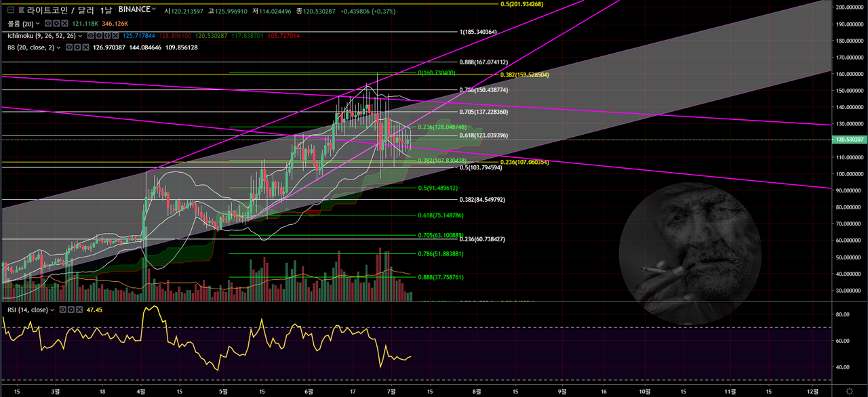This screenshot has height=397, width=868.
Task: Select the 0.786(51.883881) green Fibonacci label
Action: (x=440, y=254)
